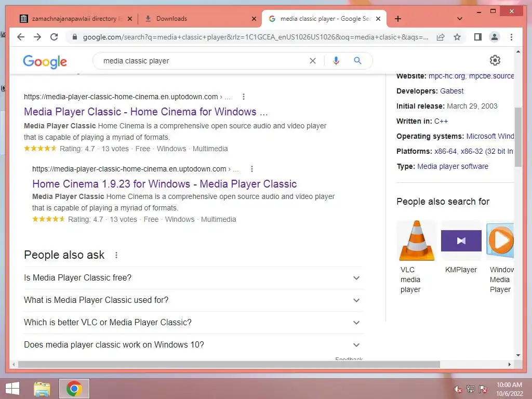The width and height of the screenshot is (532, 399).
Task: Open Chrome's three-dot menu
Action: 511,37
